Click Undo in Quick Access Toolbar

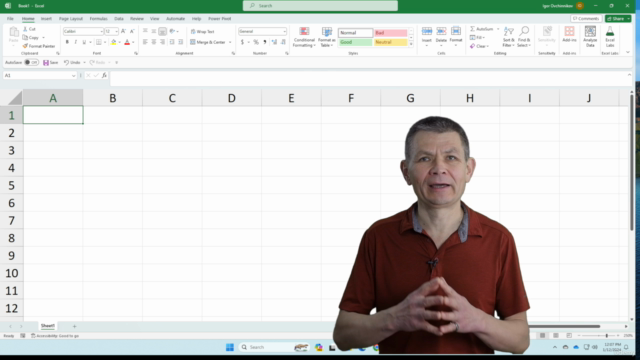pos(72,62)
